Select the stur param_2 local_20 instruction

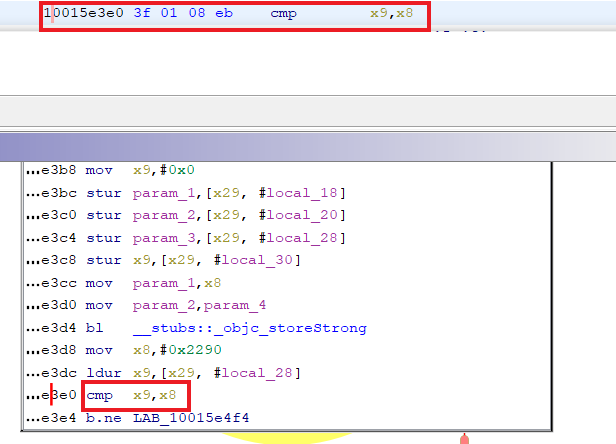185,215
